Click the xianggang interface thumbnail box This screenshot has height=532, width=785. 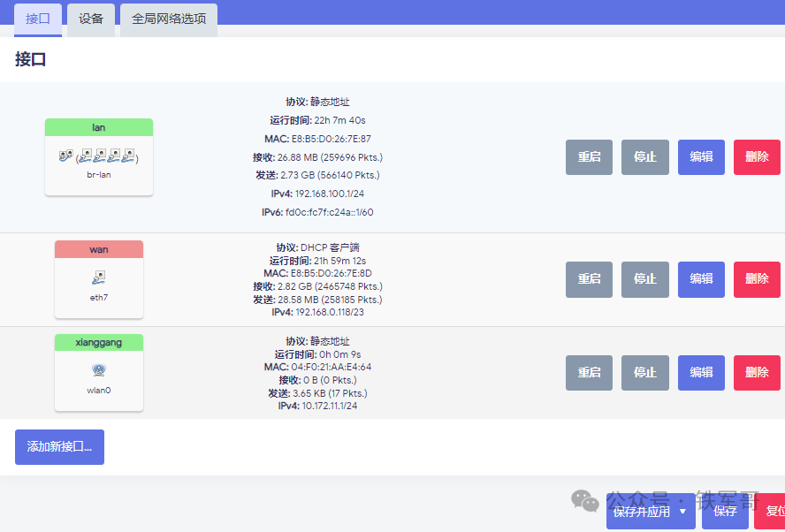coord(98,372)
